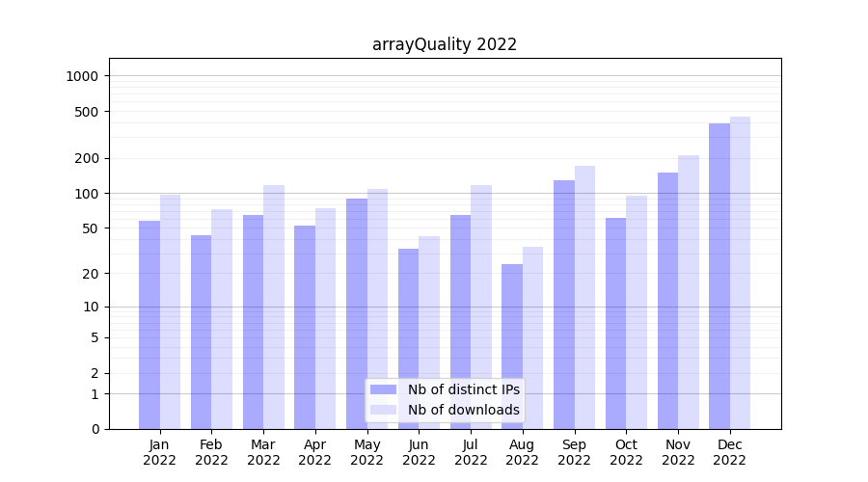Click the June distinct IPs dark bar
The width and height of the screenshot is (868, 482).
click(409, 338)
